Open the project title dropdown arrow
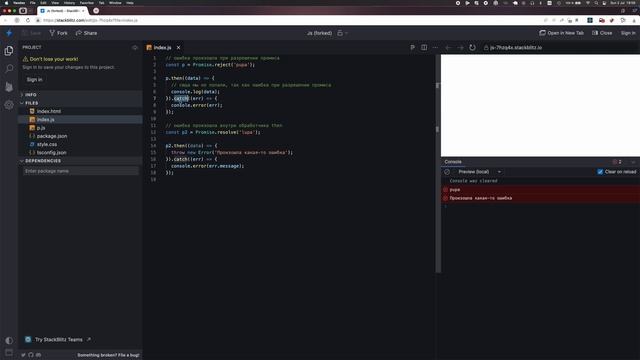Screen dimensions: 640x360 coord(347,33)
